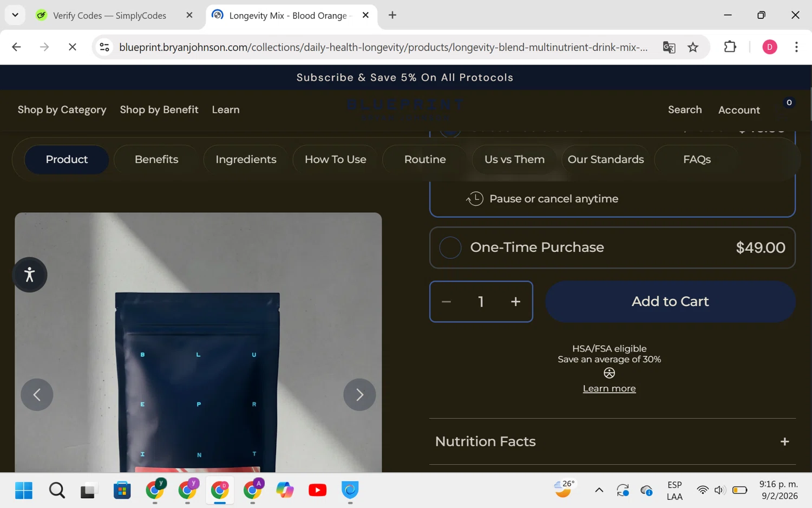Click the quantity value field
This screenshot has width=812, height=508.
point(481,302)
